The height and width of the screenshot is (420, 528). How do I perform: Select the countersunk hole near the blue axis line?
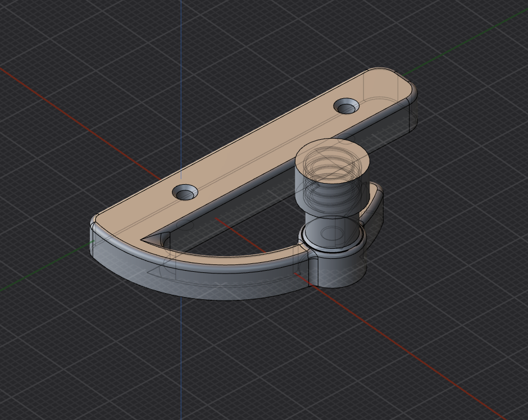click(x=185, y=192)
